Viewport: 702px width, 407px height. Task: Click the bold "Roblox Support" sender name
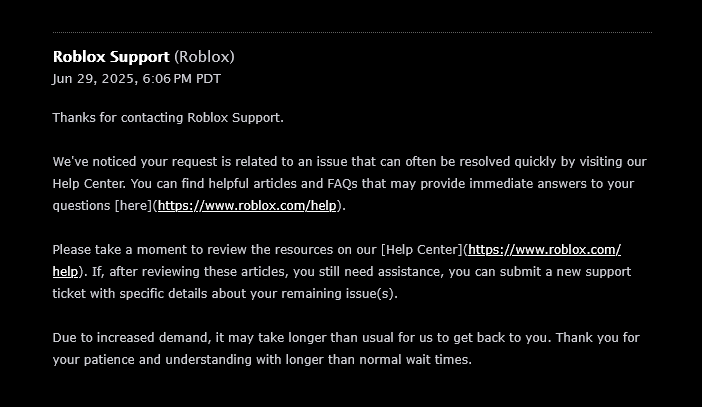pos(111,57)
